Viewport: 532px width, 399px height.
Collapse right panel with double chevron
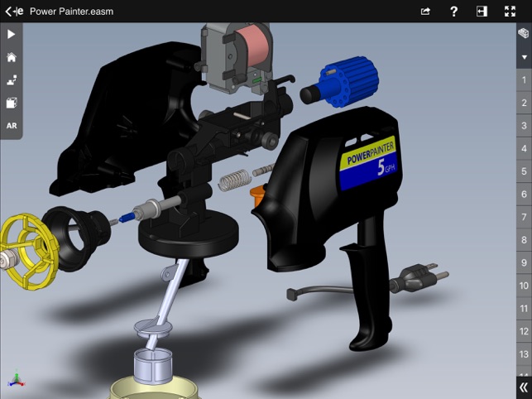pyautogui.click(x=523, y=387)
